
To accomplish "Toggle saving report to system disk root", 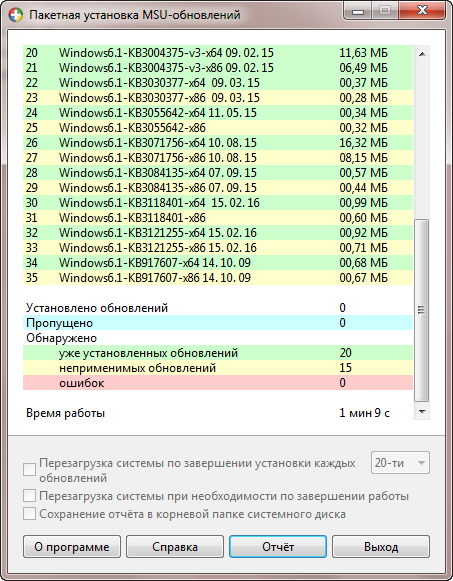I will point(29,514).
